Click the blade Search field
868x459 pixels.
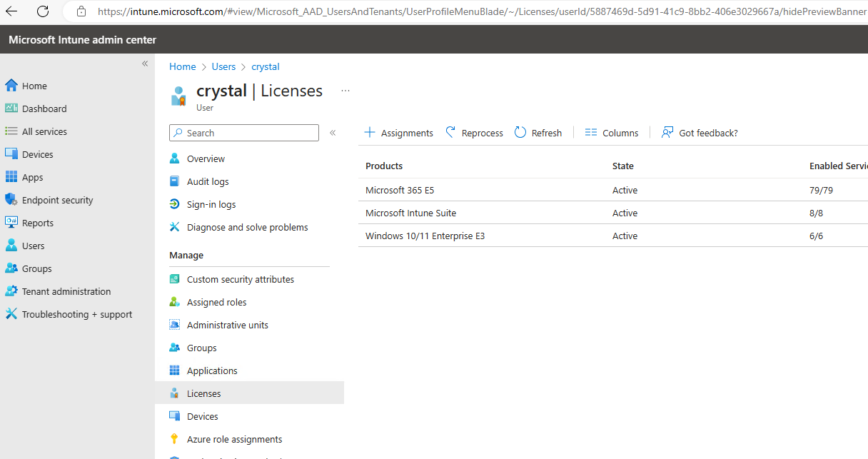244,133
